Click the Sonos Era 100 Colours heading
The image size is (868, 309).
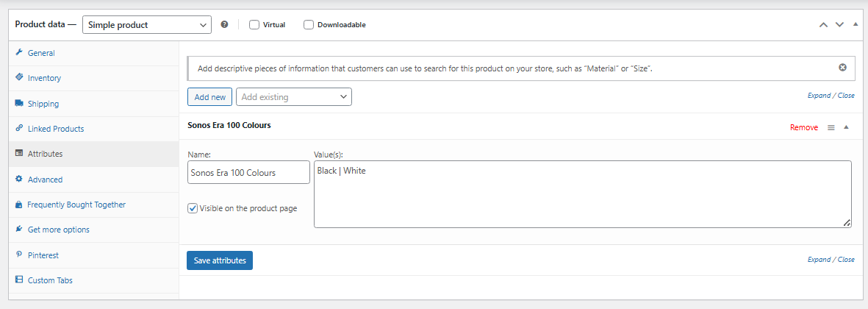coord(229,125)
